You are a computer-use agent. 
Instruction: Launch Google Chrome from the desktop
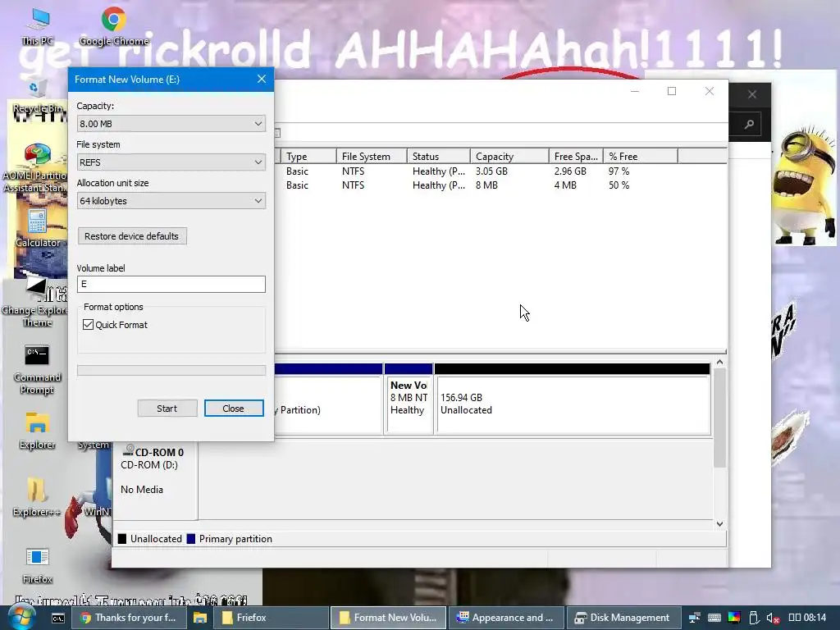coord(113,26)
